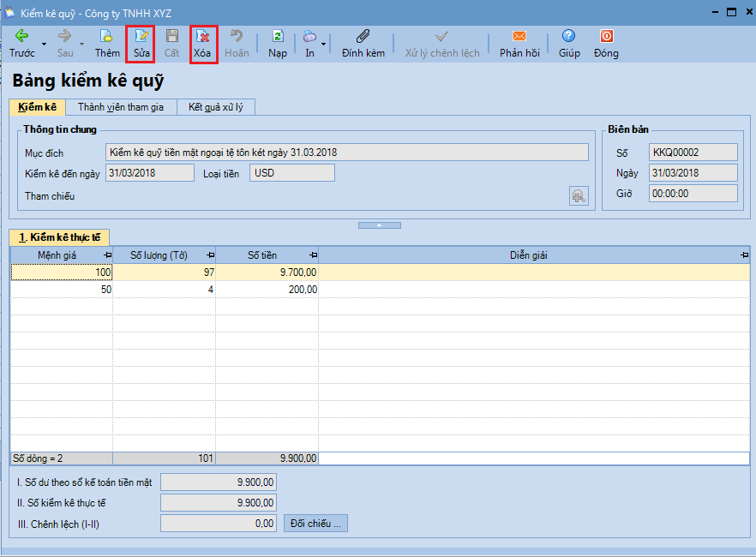Undo changes with Hoãn

(237, 44)
